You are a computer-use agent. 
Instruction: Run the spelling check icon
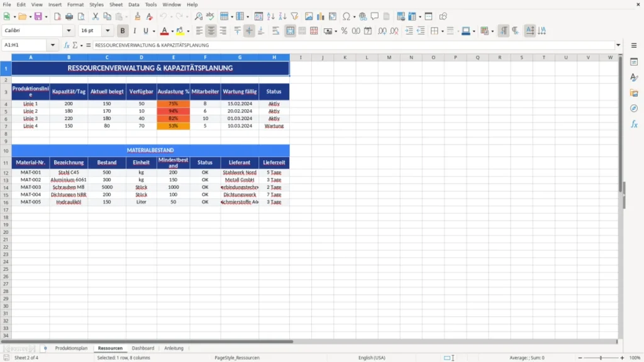coord(210,16)
